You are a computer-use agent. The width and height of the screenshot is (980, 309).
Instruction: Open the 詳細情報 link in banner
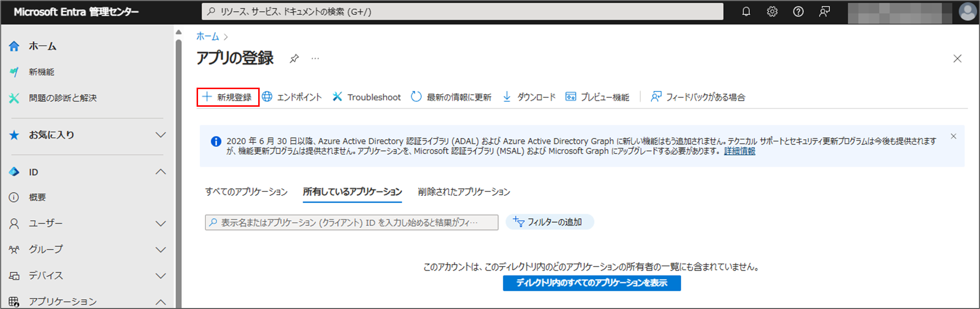pos(739,151)
